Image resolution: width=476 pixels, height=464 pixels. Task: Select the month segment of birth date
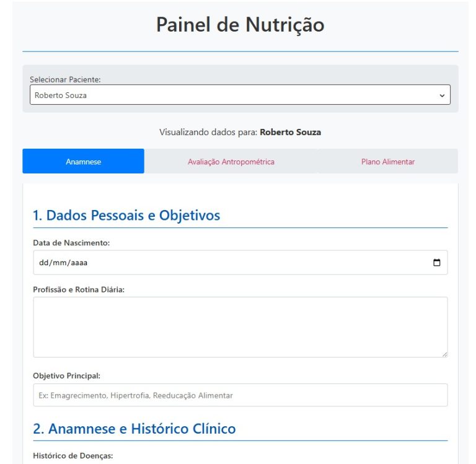(60, 263)
